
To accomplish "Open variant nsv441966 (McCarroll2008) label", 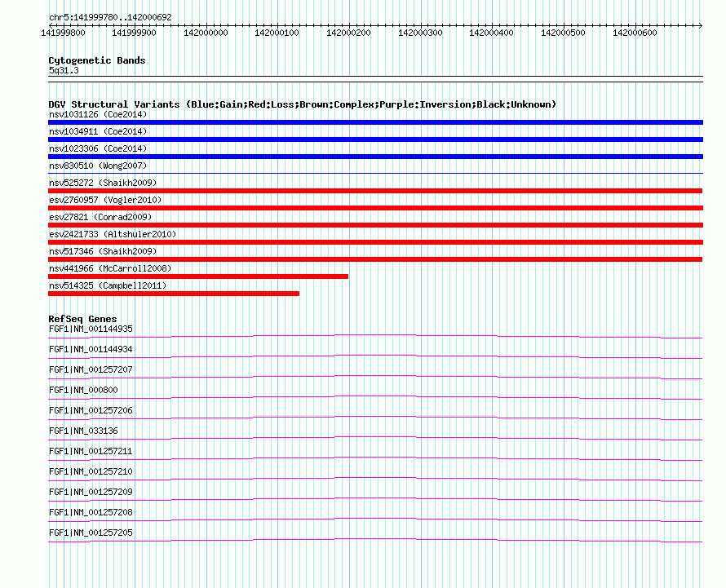I will point(110,268).
